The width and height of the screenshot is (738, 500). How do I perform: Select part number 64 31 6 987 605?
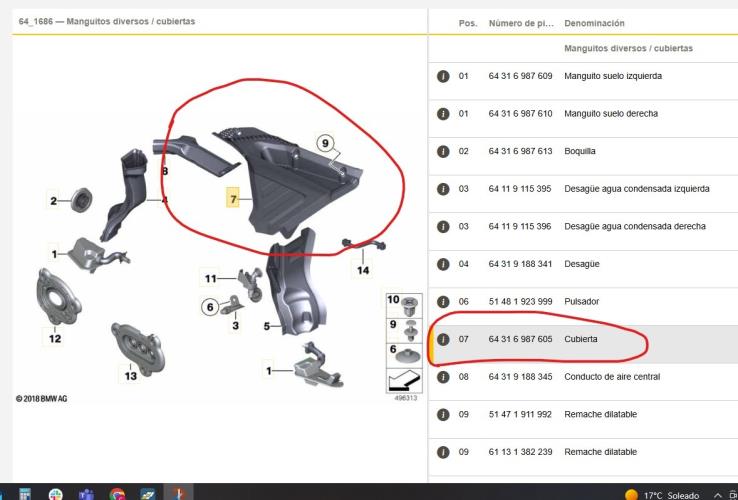(x=520, y=339)
